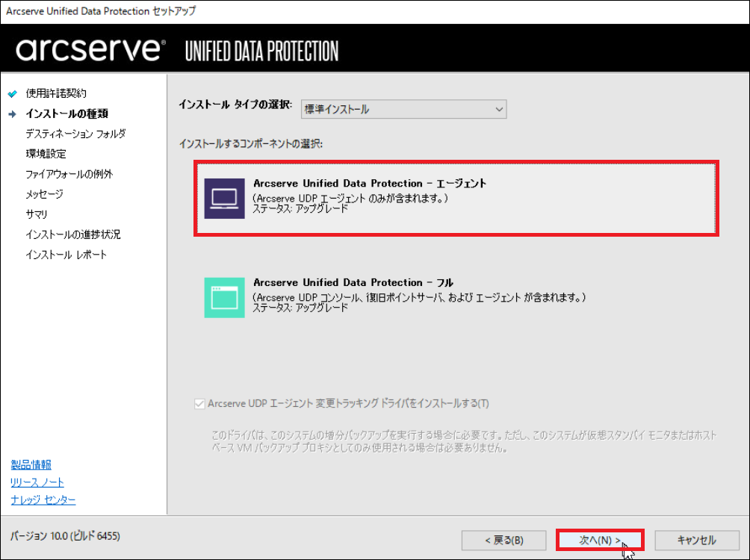Click the コンソール、復旧ポイントサーバ description line

tap(419, 297)
